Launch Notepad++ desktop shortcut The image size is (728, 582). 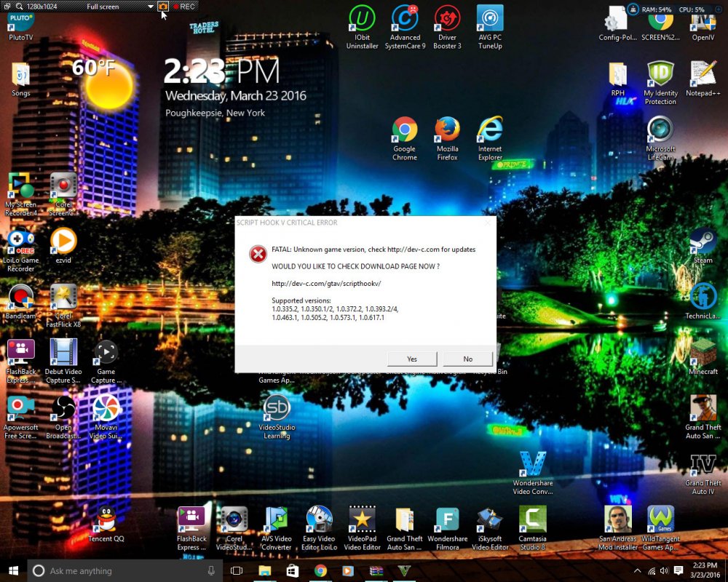[703, 79]
